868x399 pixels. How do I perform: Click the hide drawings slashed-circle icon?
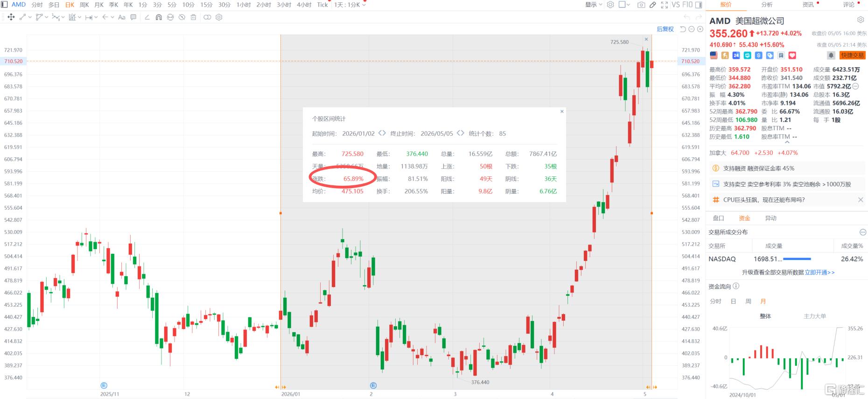click(182, 17)
